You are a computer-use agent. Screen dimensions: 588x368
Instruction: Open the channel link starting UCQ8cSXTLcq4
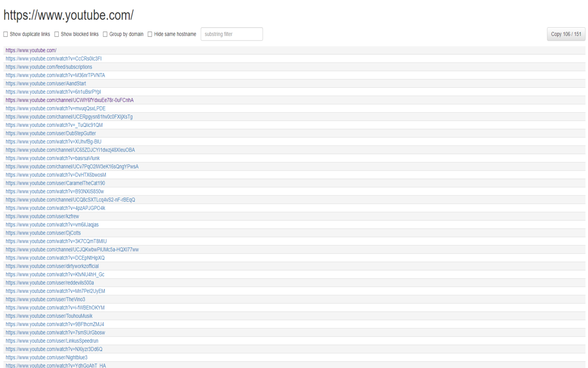click(70, 200)
